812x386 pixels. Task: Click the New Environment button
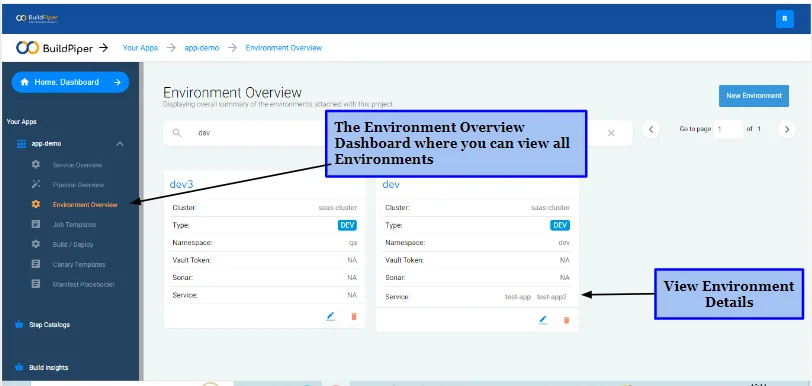click(x=753, y=96)
